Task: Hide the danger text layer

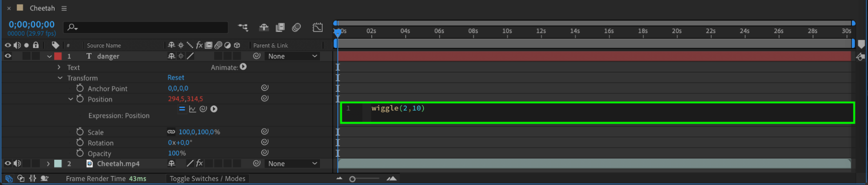Action: pyautogui.click(x=8, y=56)
